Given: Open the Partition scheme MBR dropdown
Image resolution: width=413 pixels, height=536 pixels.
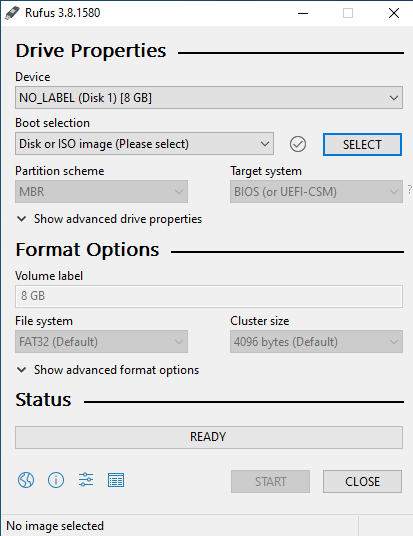Looking at the screenshot, I should coord(101,191).
